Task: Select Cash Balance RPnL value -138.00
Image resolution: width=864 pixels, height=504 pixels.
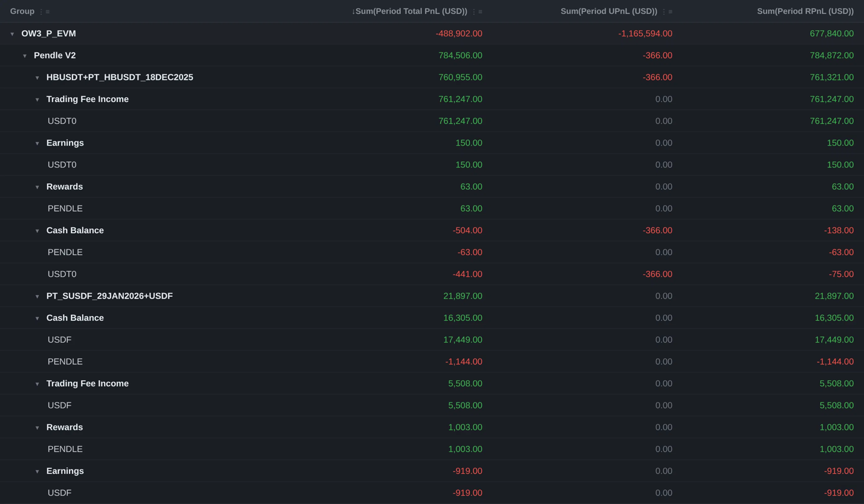Action: coord(839,230)
